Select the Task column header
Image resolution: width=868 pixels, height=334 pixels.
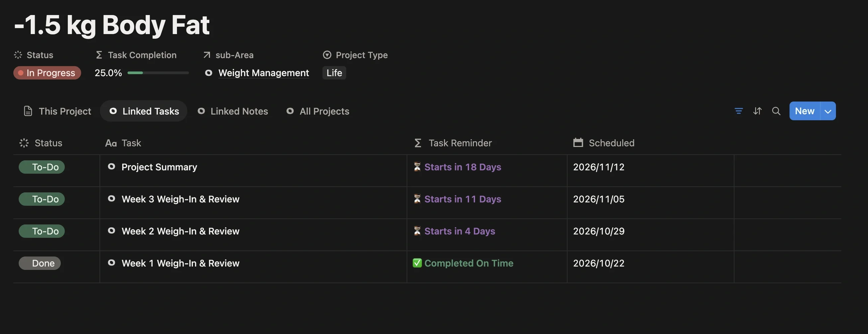pos(123,143)
